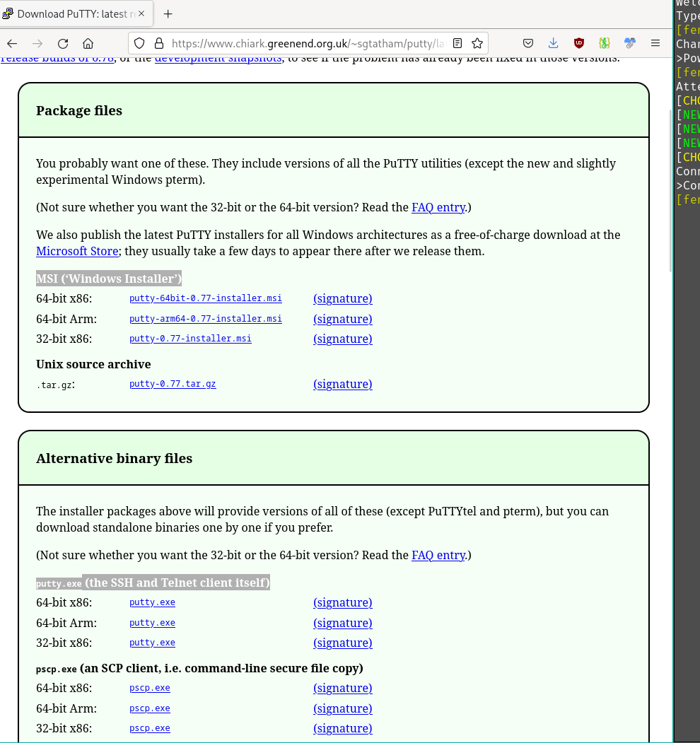
Task: Open signature for 32-bit x86 MSI installer
Action: click(343, 339)
